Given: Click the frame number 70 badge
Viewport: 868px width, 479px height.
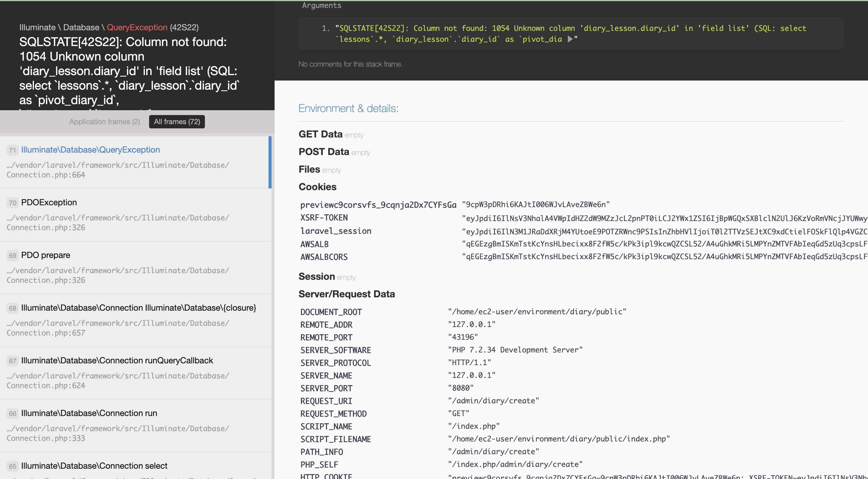Looking at the screenshot, I should [x=12, y=203].
